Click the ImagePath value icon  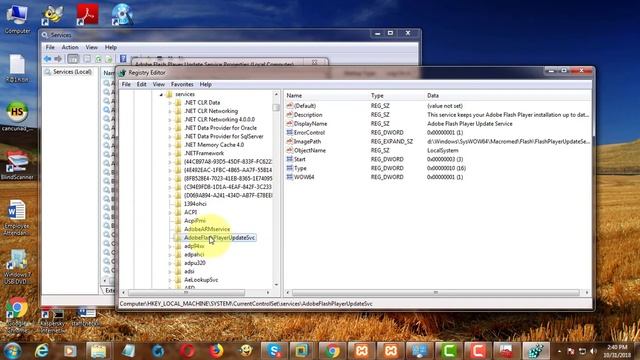point(289,141)
